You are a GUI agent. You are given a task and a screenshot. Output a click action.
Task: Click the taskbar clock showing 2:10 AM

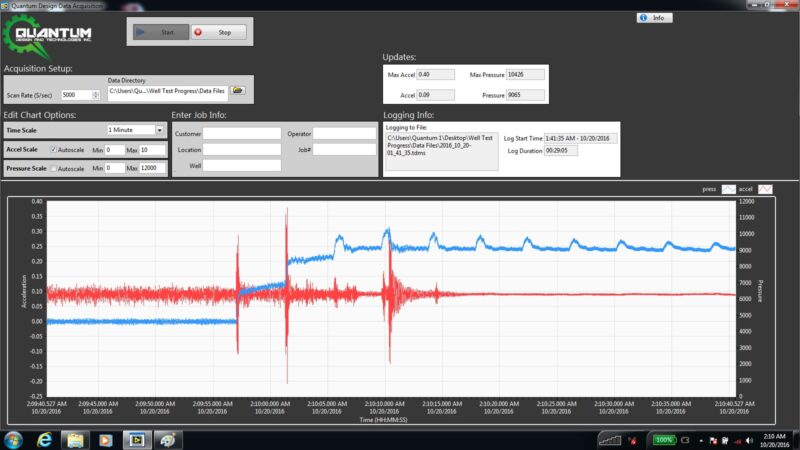coord(774,441)
